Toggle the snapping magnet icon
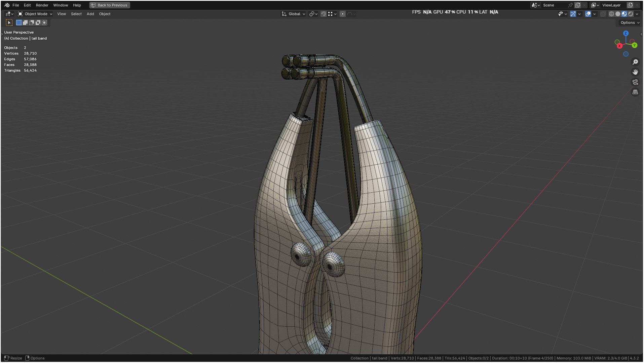644x363 pixels. click(x=323, y=14)
